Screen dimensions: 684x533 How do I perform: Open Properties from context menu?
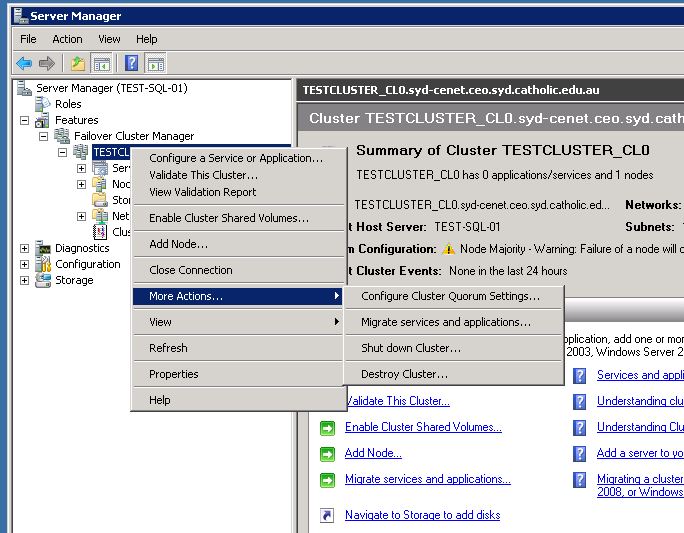pos(238,374)
